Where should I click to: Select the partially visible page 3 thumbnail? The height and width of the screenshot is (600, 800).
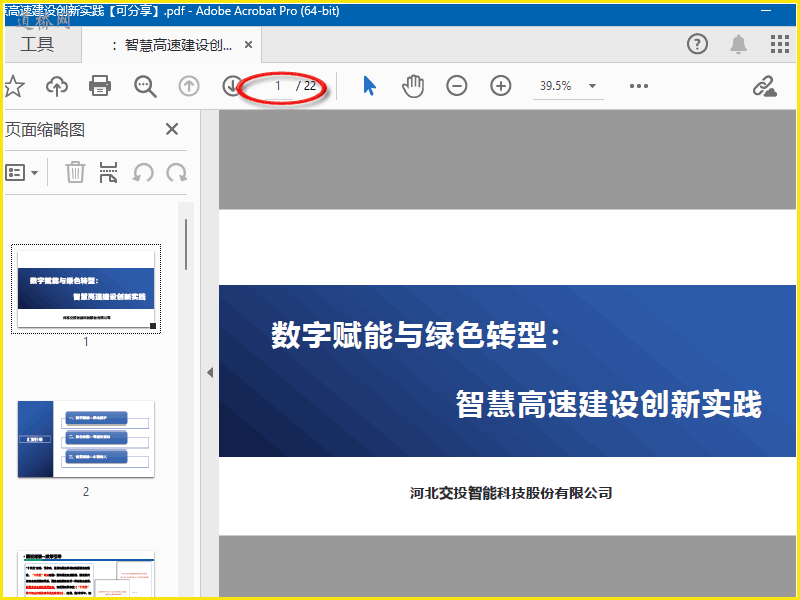tap(86, 573)
